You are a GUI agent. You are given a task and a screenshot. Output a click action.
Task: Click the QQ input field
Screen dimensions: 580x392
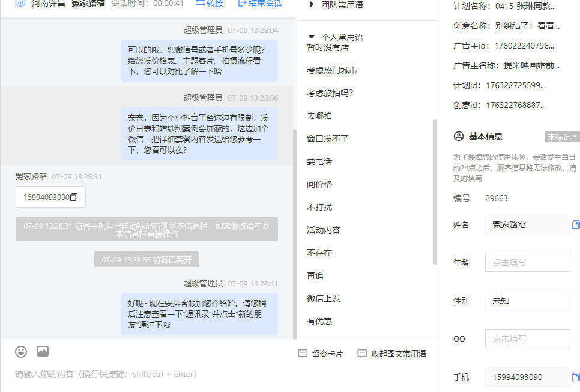coord(528,339)
